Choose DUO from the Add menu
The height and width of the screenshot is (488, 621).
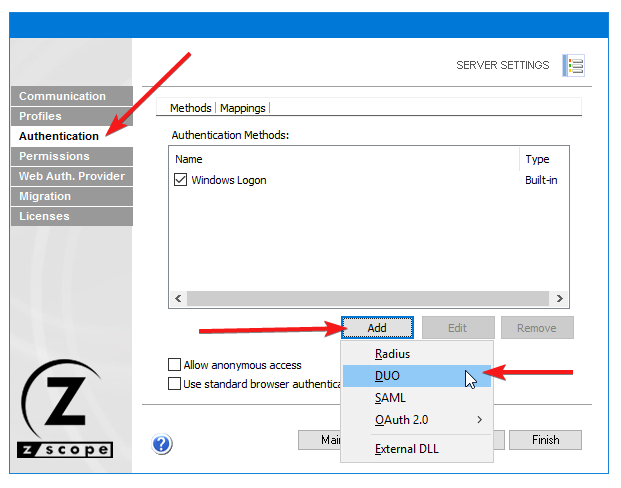click(417, 376)
